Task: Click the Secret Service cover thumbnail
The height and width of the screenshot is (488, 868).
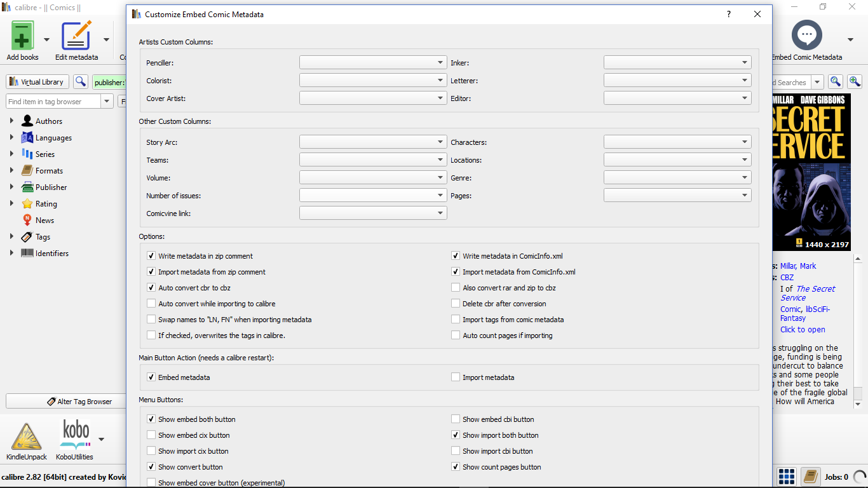Action: click(x=811, y=172)
